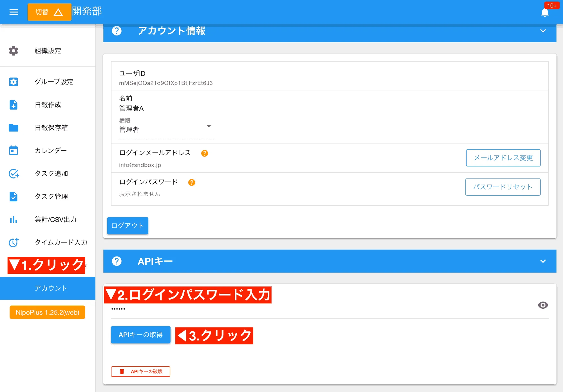This screenshot has width=563, height=392.
Task: Select the 日報作成 document icon
Action: tap(14, 105)
